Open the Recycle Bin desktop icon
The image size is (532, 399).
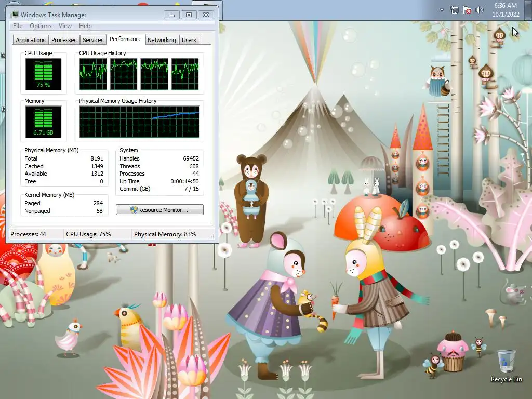(x=506, y=366)
